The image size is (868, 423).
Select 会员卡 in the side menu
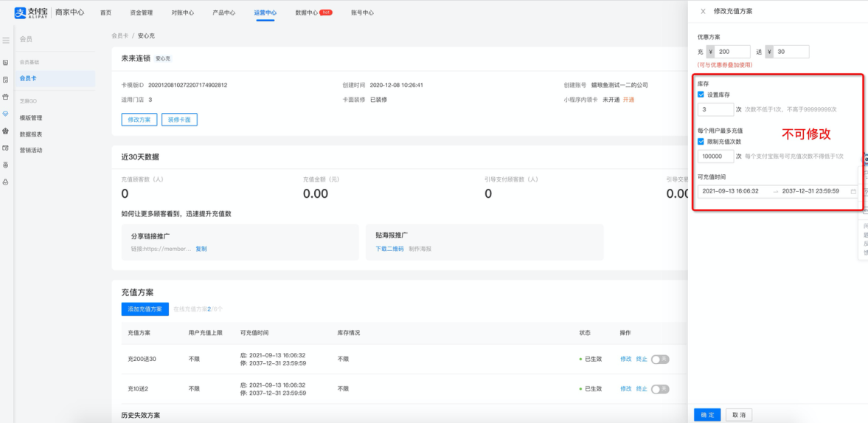coord(55,79)
